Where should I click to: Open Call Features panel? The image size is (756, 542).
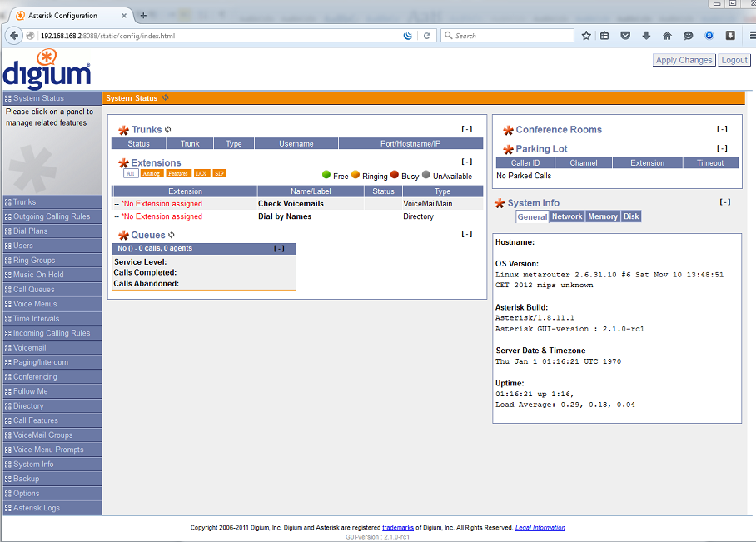pyautogui.click(x=52, y=420)
